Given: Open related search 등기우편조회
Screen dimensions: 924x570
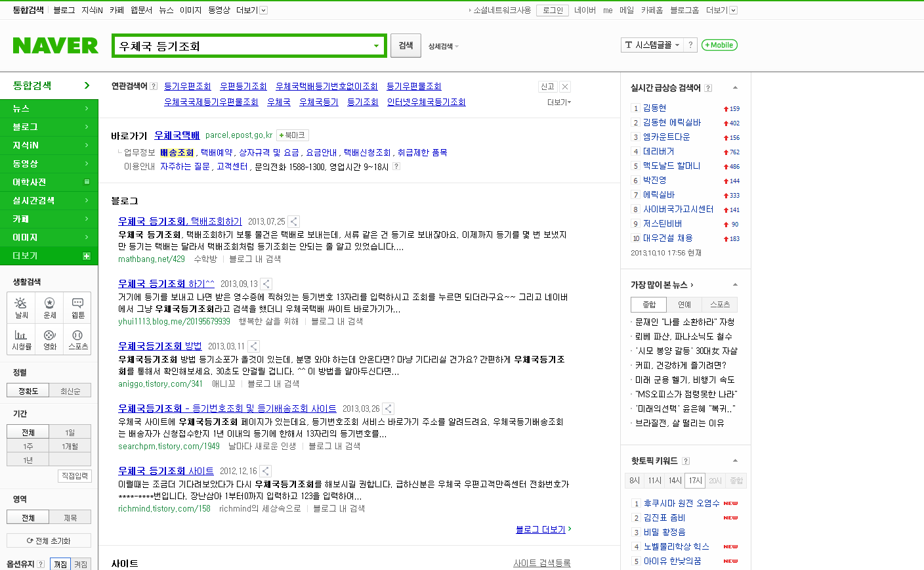Looking at the screenshot, I should (x=188, y=87).
